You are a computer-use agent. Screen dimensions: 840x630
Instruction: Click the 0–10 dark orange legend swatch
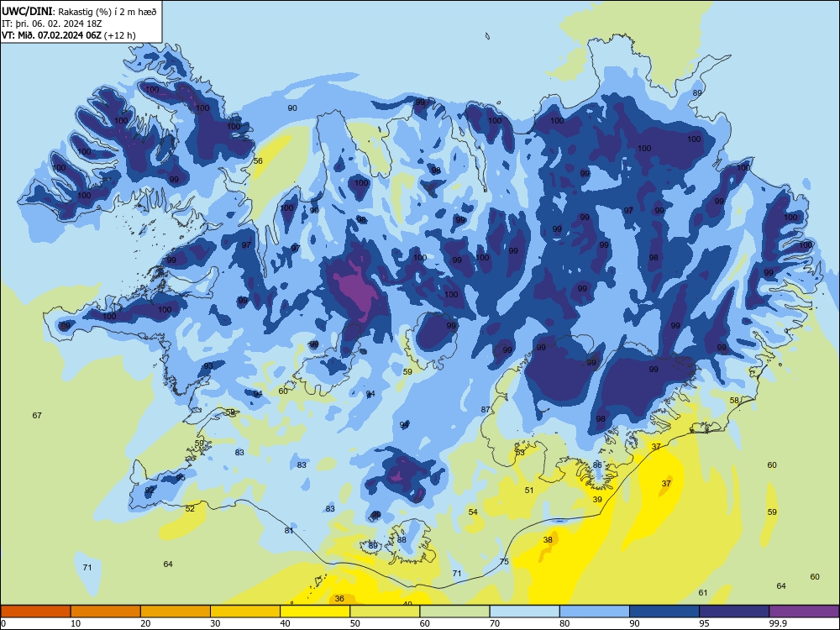point(35,612)
